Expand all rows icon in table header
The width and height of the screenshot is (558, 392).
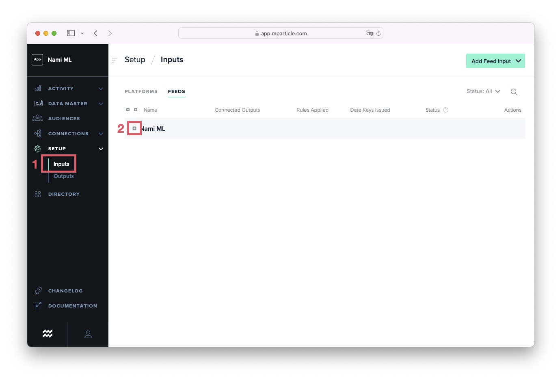pyautogui.click(x=136, y=110)
